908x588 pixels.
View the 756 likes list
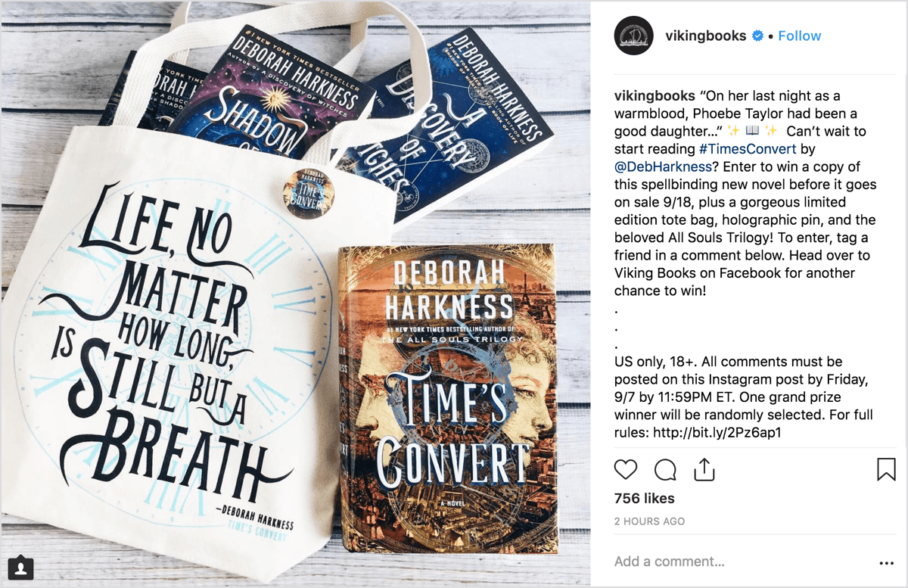point(644,498)
